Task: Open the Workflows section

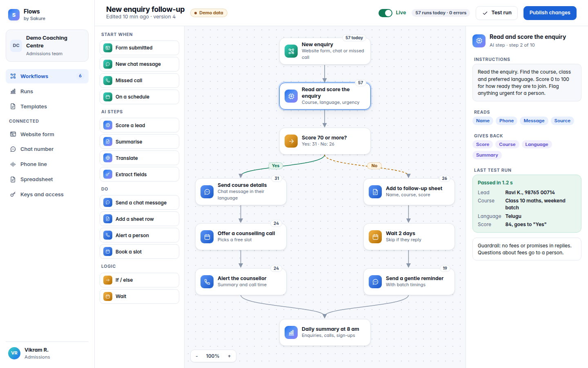Action: pyautogui.click(x=47, y=76)
